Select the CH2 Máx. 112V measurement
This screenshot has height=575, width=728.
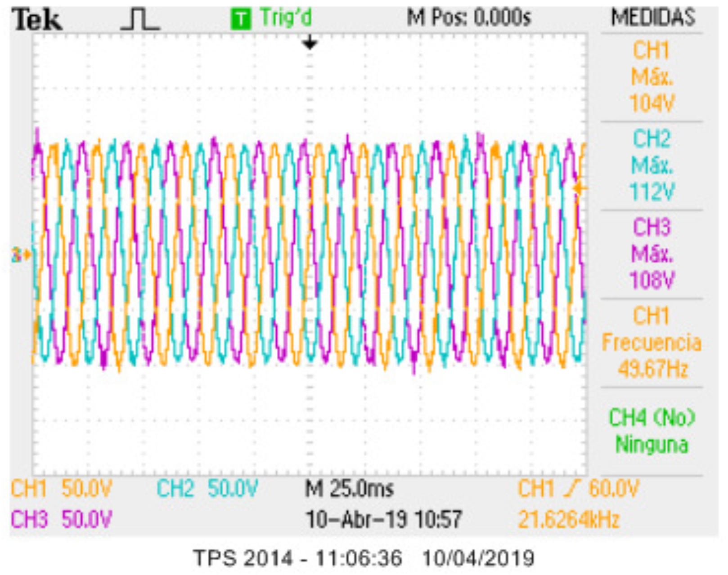[652, 165]
